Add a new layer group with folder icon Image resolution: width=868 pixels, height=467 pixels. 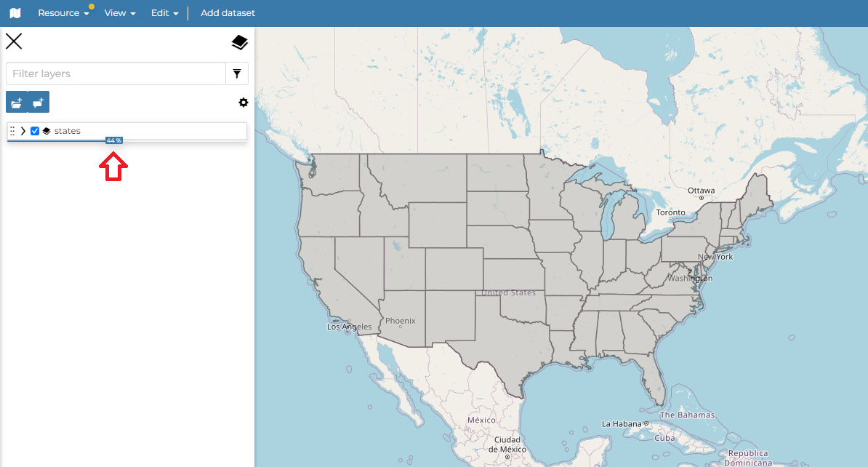(16, 103)
